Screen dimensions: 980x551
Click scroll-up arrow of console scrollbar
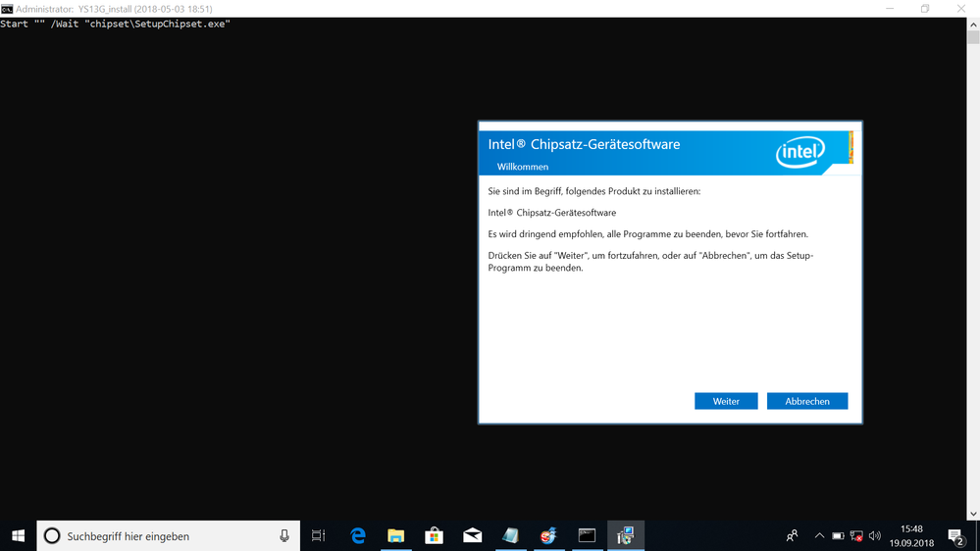click(x=973, y=25)
